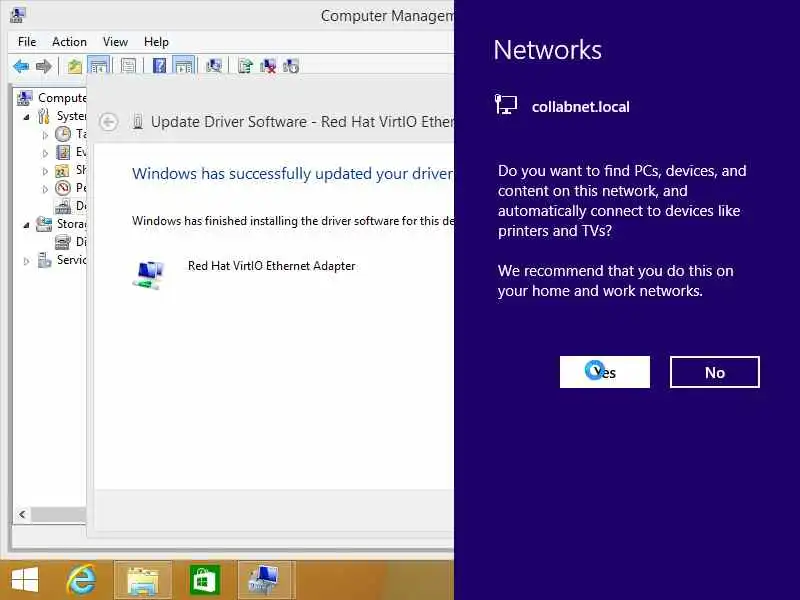This screenshot has width=800, height=600.
Task: Open the View menu
Action: click(x=115, y=42)
